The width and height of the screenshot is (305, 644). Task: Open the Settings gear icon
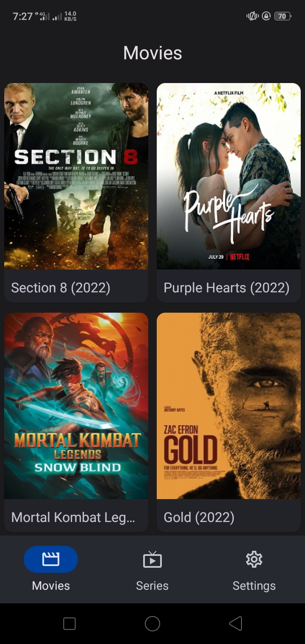coord(254,559)
